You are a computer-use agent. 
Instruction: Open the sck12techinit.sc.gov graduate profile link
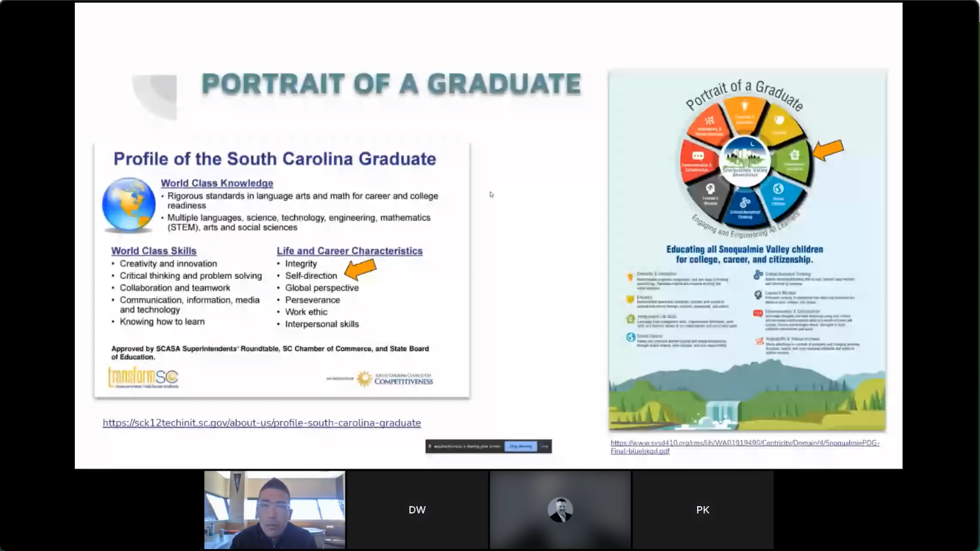point(261,422)
